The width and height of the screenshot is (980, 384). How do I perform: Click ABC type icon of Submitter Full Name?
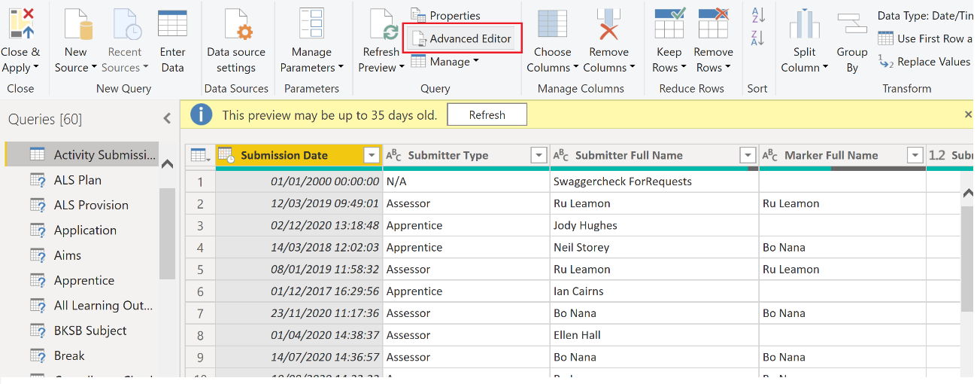point(561,156)
